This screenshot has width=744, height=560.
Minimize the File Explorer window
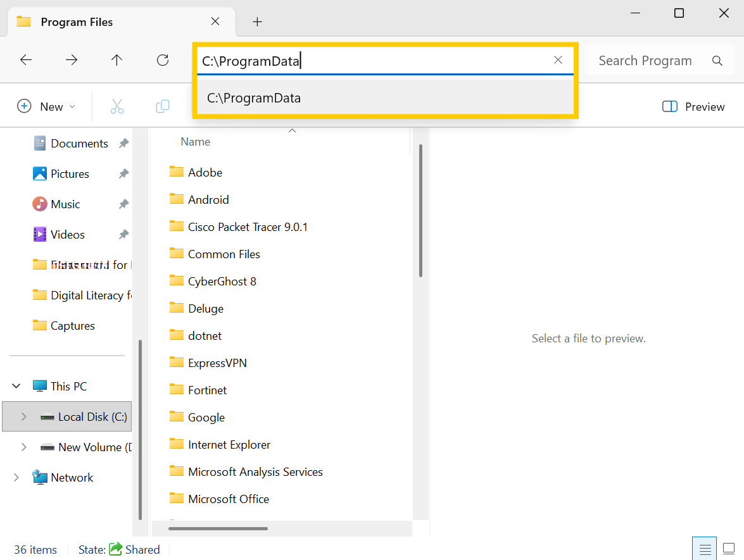(635, 13)
